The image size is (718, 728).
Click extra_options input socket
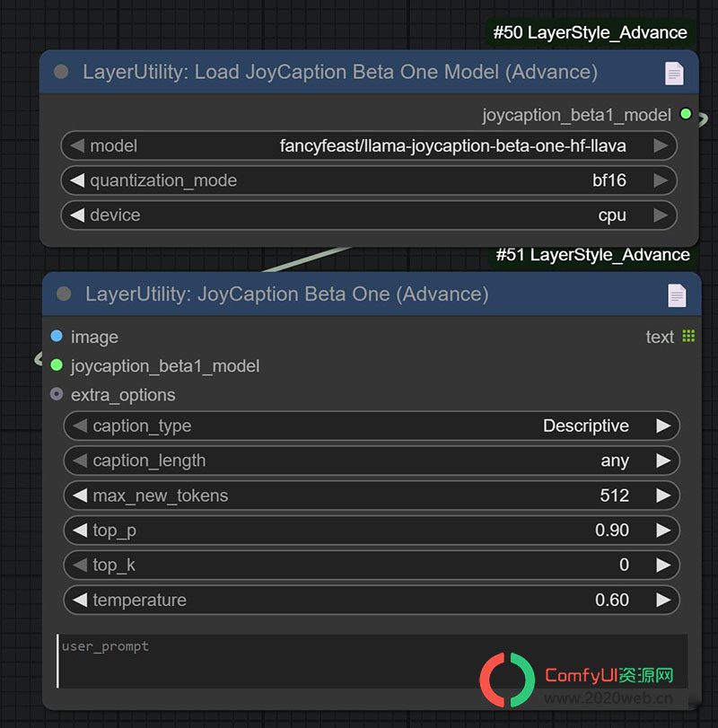[x=57, y=394]
